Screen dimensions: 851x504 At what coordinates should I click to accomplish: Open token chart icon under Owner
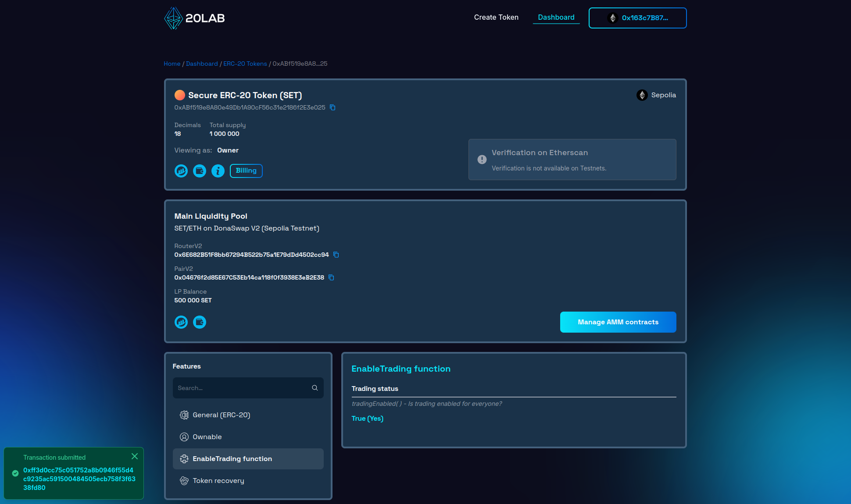pos(181,171)
